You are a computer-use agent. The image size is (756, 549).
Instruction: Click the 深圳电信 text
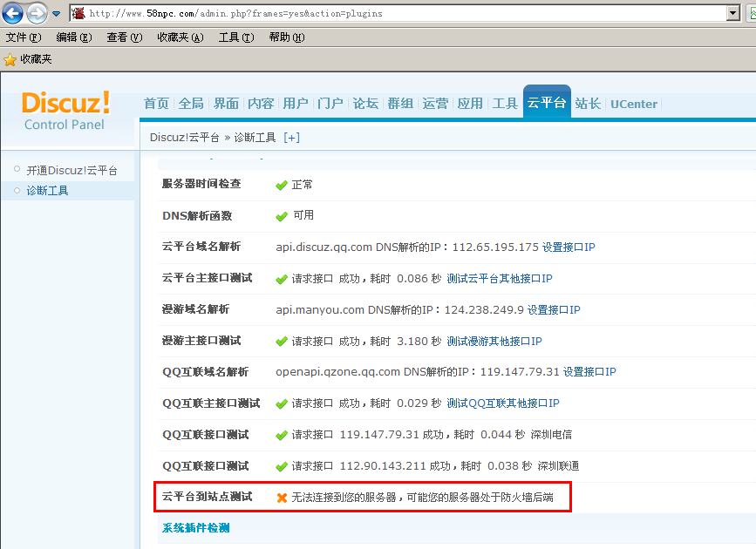coord(551,435)
